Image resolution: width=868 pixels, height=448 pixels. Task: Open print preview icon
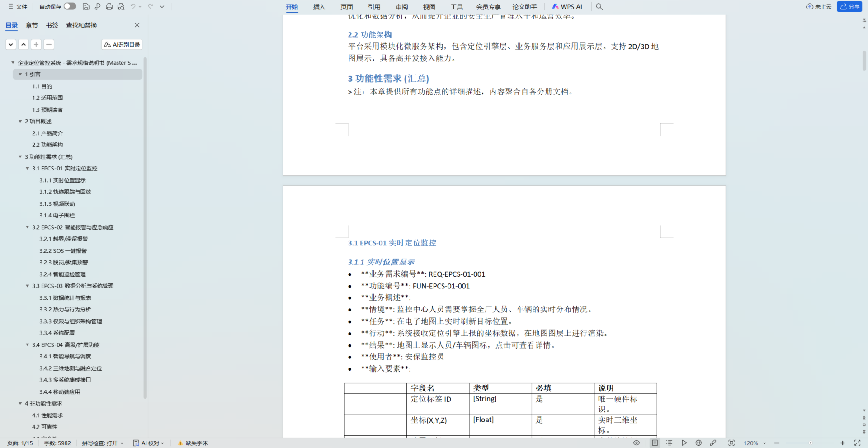[121, 7]
